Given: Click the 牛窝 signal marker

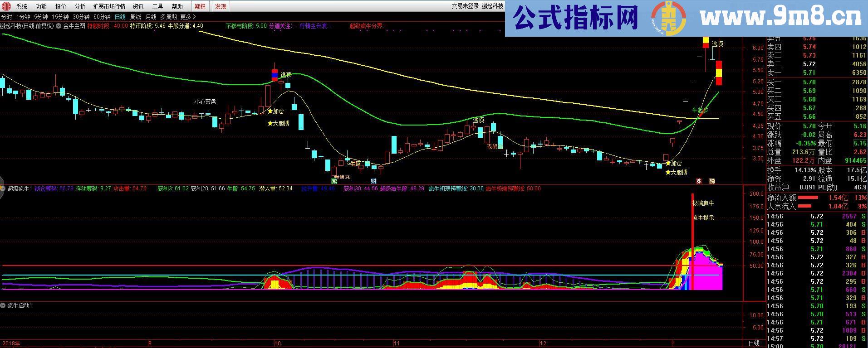Looking at the screenshot, I should click(x=354, y=163).
